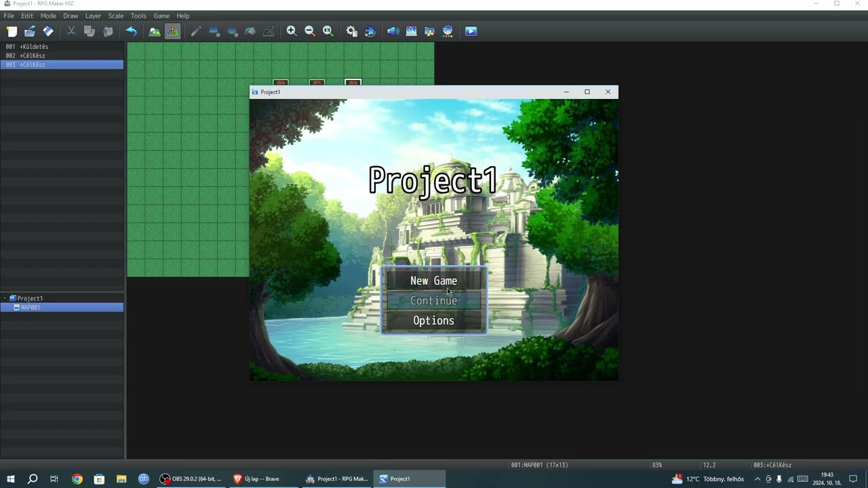This screenshot has width=868, height=488.
Task: Close the Project1 game window
Action: coord(608,91)
